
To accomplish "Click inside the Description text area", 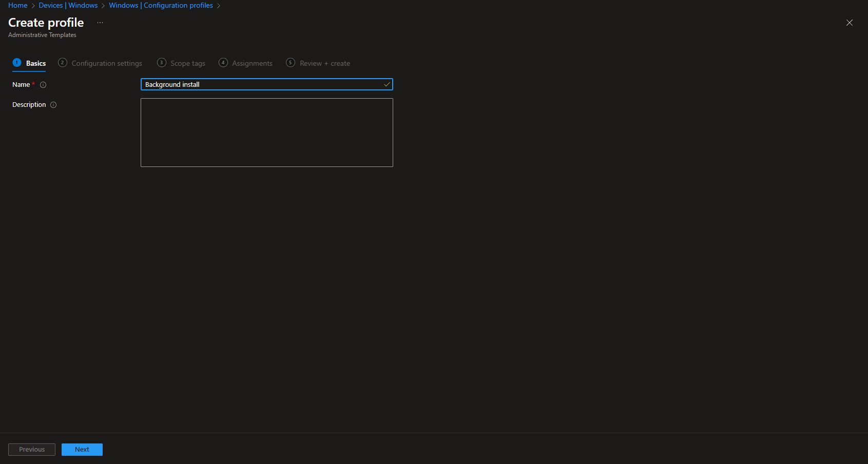I will point(266,132).
